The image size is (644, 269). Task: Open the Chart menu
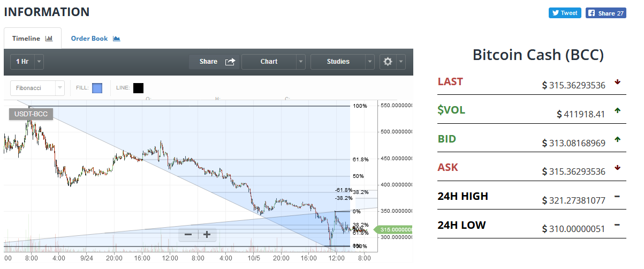point(269,62)
